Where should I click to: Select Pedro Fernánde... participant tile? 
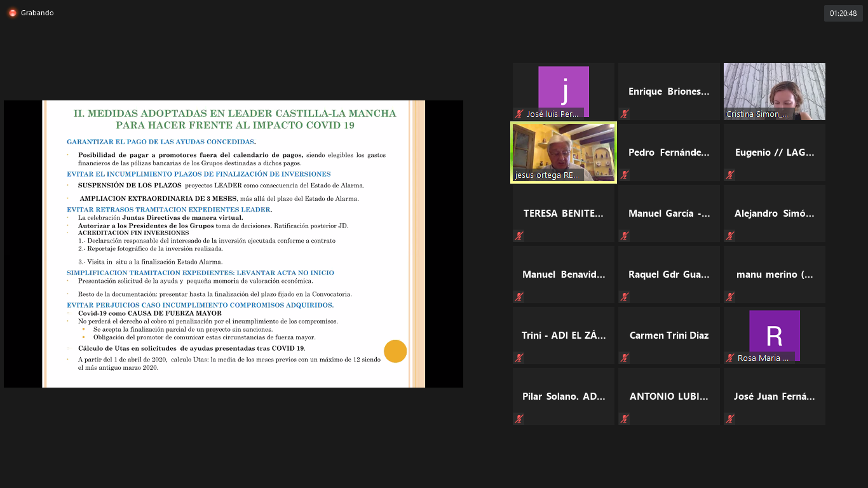tap(669, 152)
